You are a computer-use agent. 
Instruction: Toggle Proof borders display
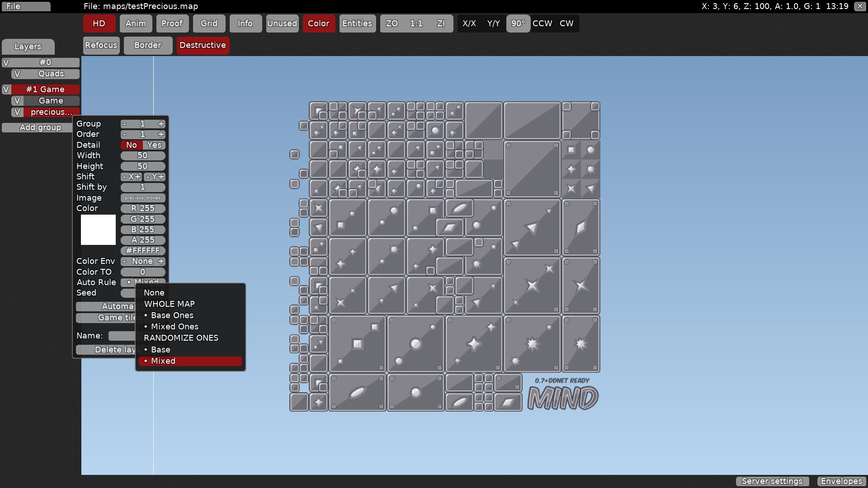tap(172, 23)
